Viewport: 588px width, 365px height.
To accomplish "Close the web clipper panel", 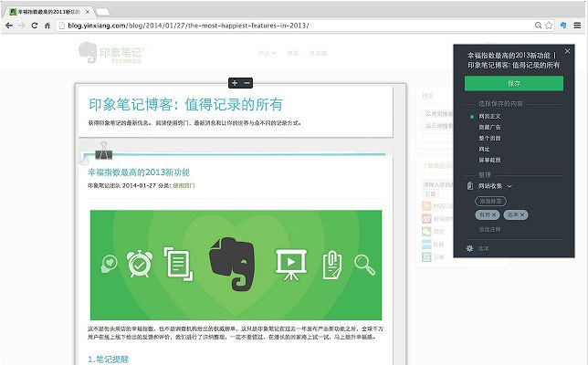I will tap(567, 51).
